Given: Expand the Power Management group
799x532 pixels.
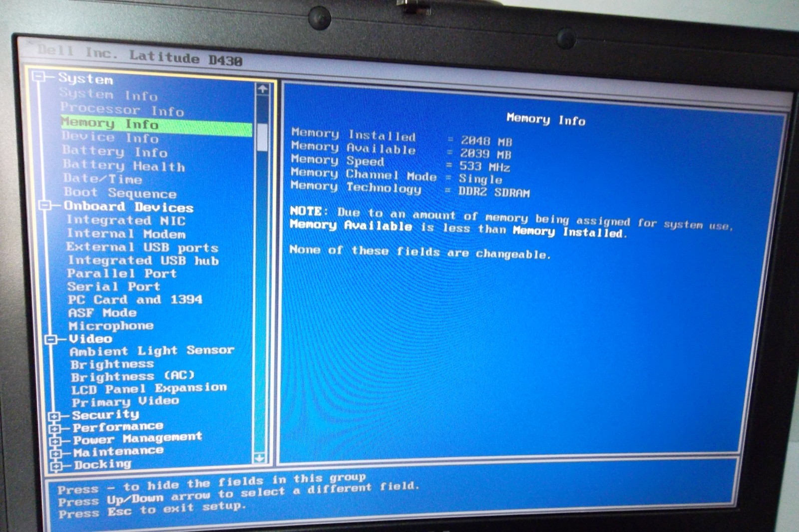Looking at the screenshot, I should [55, 441].
